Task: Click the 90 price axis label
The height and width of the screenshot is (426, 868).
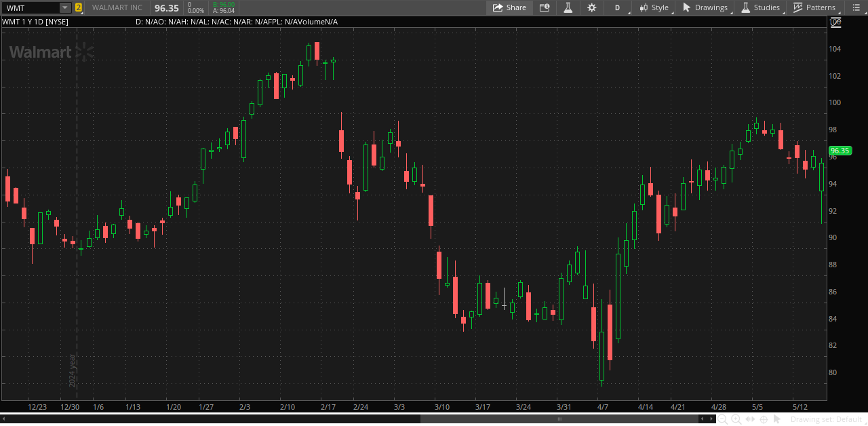Action: pyautogui.click(x=833, y=237)
